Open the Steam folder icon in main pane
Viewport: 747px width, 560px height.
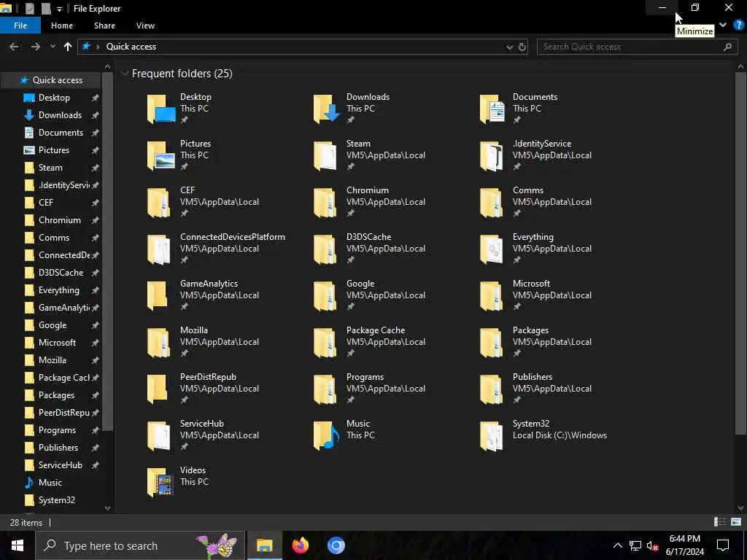coord(325,155)
